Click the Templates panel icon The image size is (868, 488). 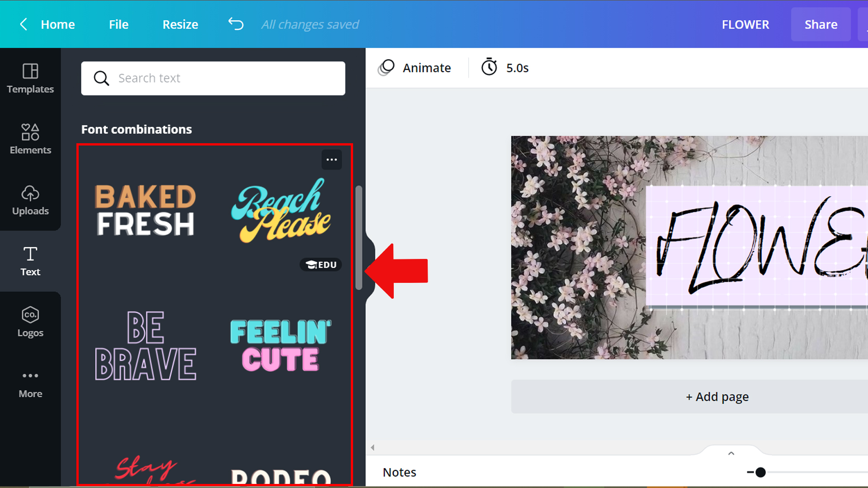click(x=30, y=78)
